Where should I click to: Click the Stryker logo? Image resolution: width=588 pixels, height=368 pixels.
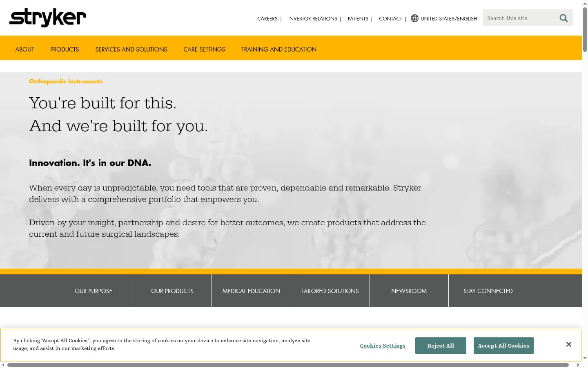point(48,18)
